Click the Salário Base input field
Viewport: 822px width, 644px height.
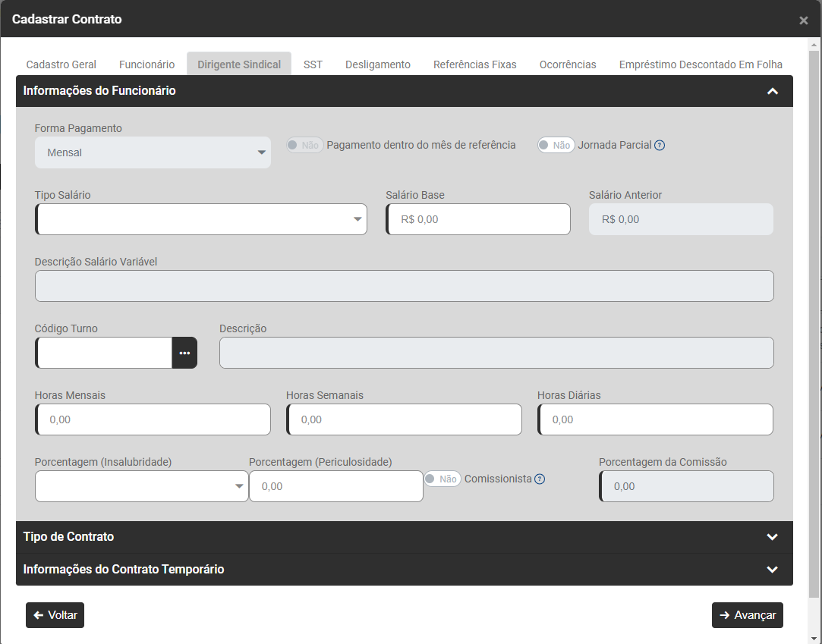[x=479, y=219]
